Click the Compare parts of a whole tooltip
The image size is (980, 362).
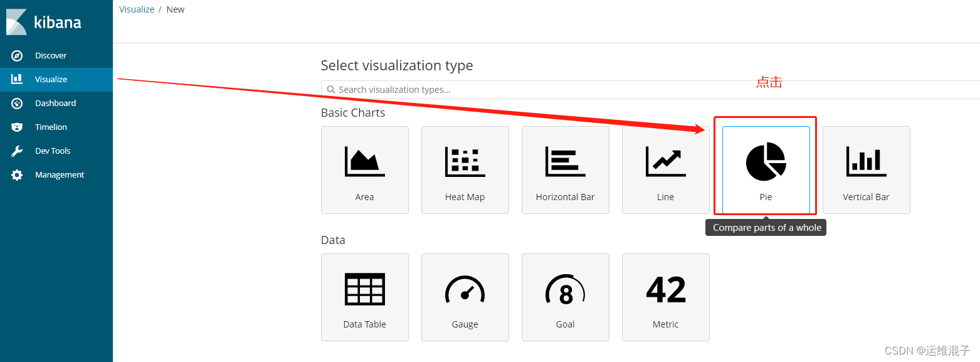(x=766, y=228)
